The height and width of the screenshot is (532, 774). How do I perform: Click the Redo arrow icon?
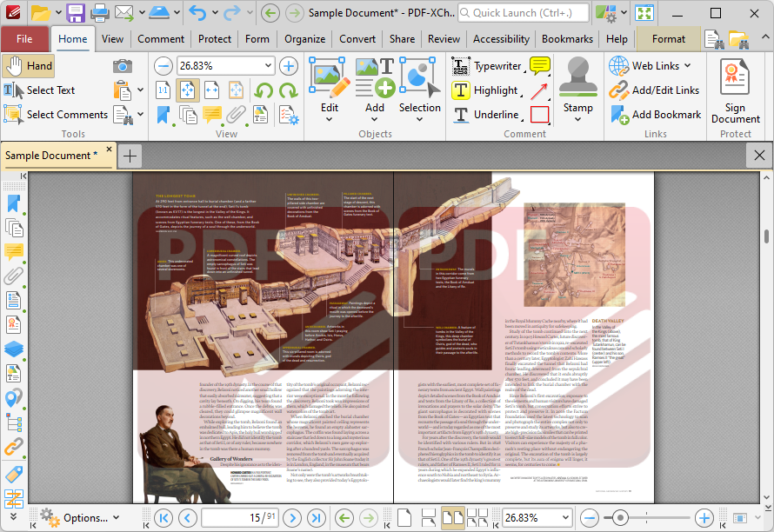point(232,13)
